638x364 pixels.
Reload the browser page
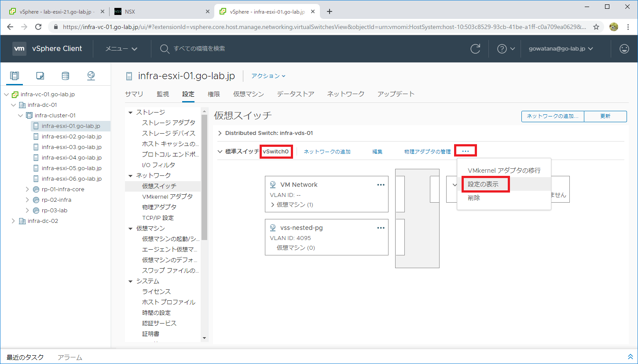[38, 27]
